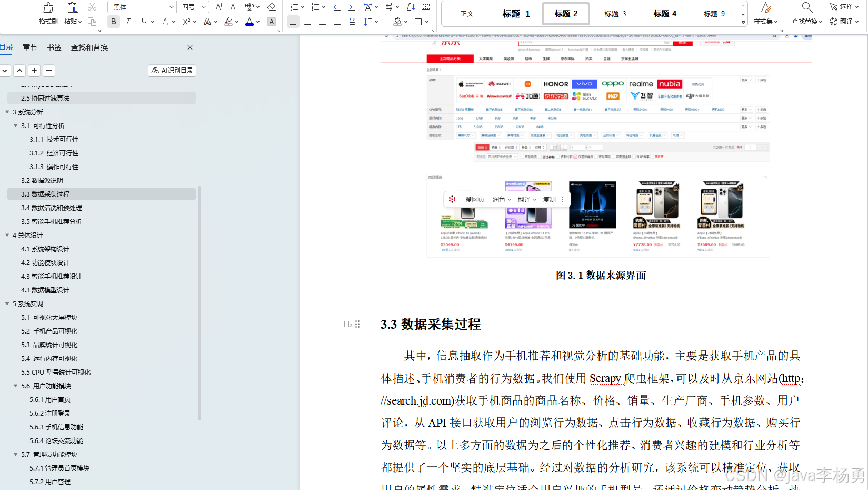Toggle superscript X² formatting

click(x=186, y=22)
